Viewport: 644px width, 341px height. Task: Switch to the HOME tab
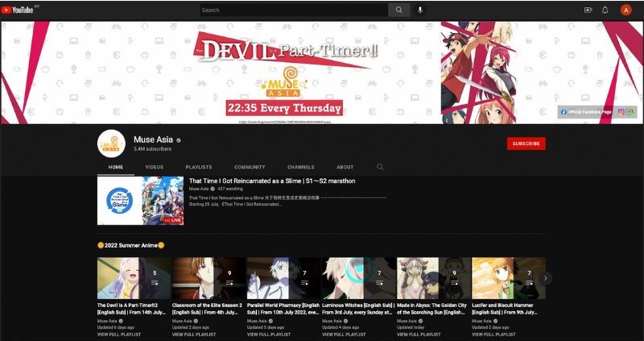pyautogui.click(x=116, y=167)
